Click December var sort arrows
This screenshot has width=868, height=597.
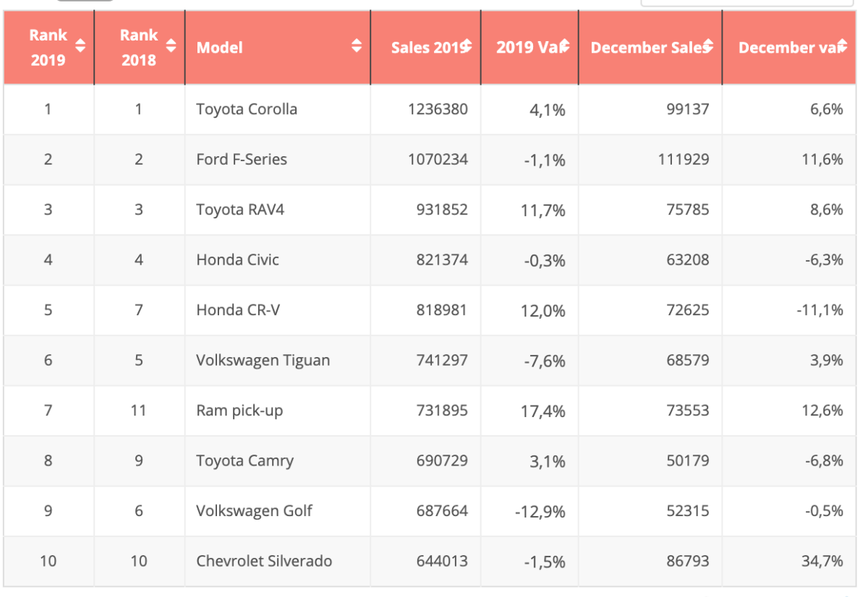842,46
